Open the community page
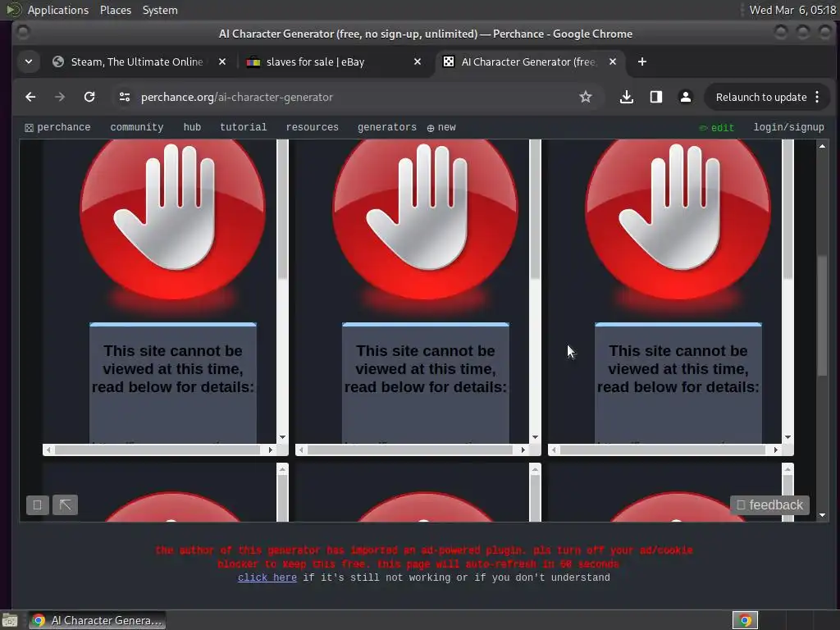The height and width of the screenshot is (630, 840). tap(137, 127)
